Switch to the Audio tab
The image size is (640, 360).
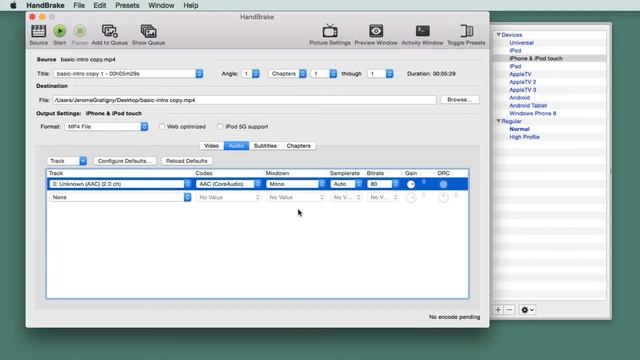236,146
